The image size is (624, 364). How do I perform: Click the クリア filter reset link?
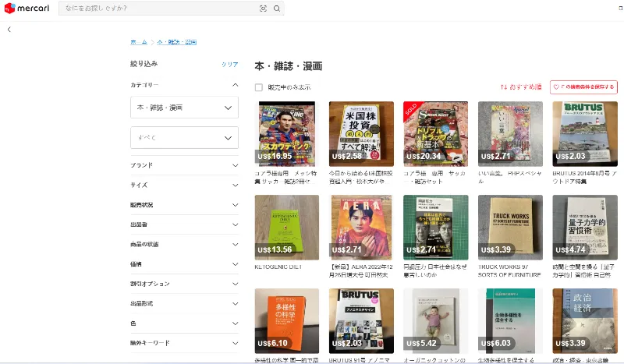(x=229, y=65)
